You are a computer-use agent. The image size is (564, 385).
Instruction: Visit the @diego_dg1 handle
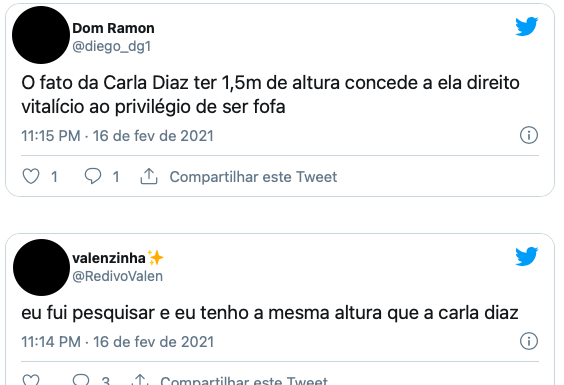pos(112,46)
